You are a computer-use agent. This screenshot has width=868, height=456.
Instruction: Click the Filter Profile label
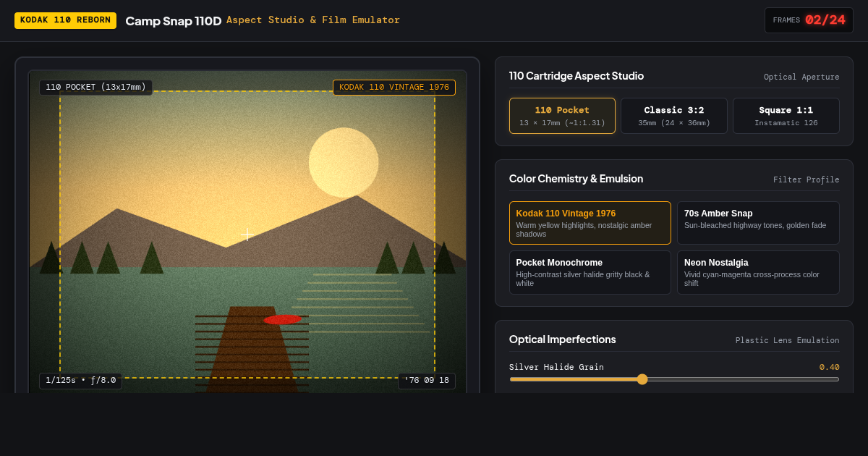807,180
